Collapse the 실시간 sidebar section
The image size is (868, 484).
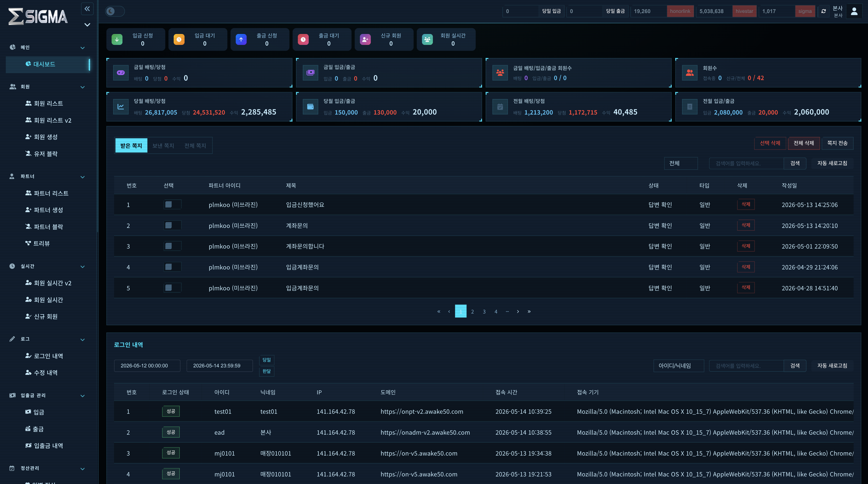point(83,267)
